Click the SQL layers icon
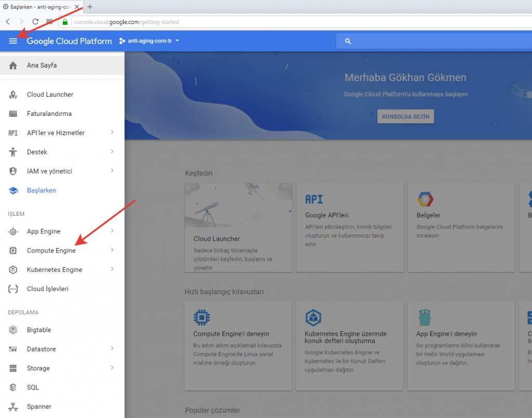This screenshot has height=418, width=532. 13,387
